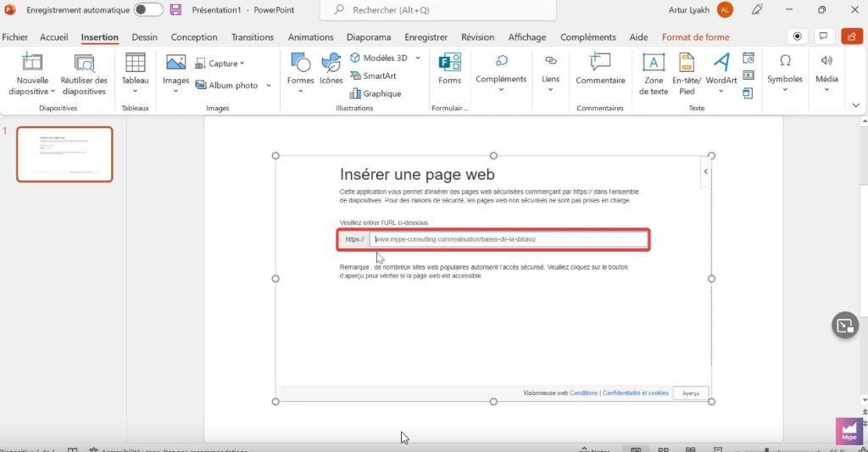This screenshot has width=868, height=452.
Task: Click the record button near the ribbon tabs
Action: coord(797,36)
